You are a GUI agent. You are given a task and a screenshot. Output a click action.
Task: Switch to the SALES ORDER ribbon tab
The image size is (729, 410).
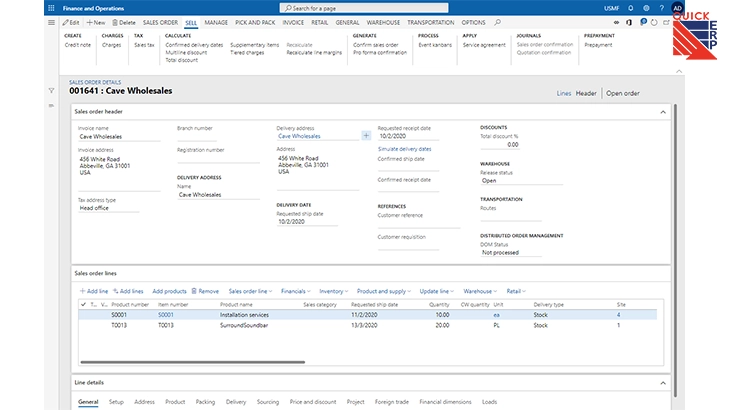pos(160,22)
